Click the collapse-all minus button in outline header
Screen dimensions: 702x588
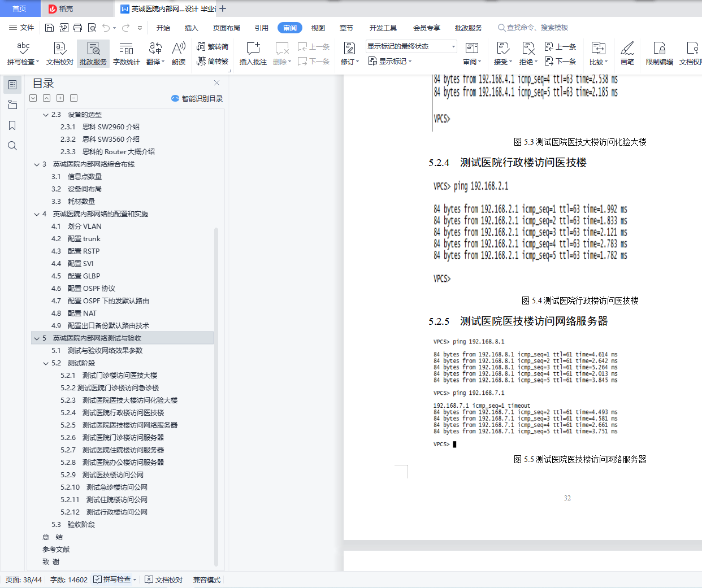pyautogui.click(x=74, y=98)
